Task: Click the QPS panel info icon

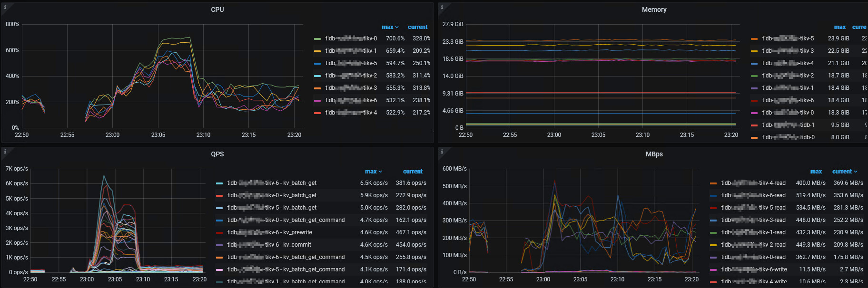Action: tap(5, 152)
